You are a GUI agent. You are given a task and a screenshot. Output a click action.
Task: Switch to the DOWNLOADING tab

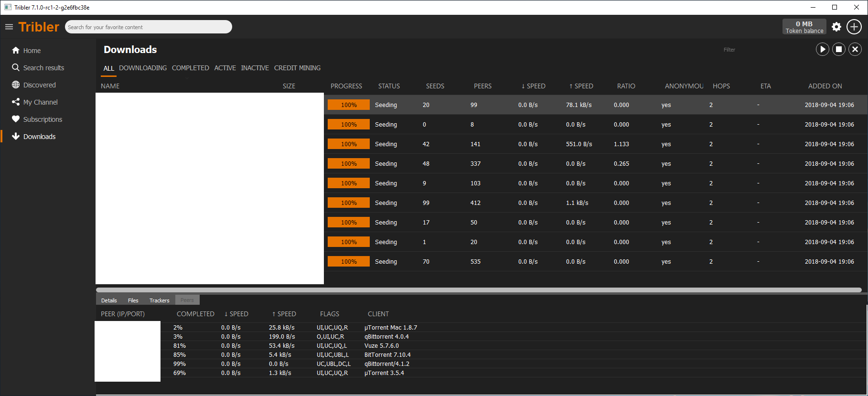tap(143, 68)
